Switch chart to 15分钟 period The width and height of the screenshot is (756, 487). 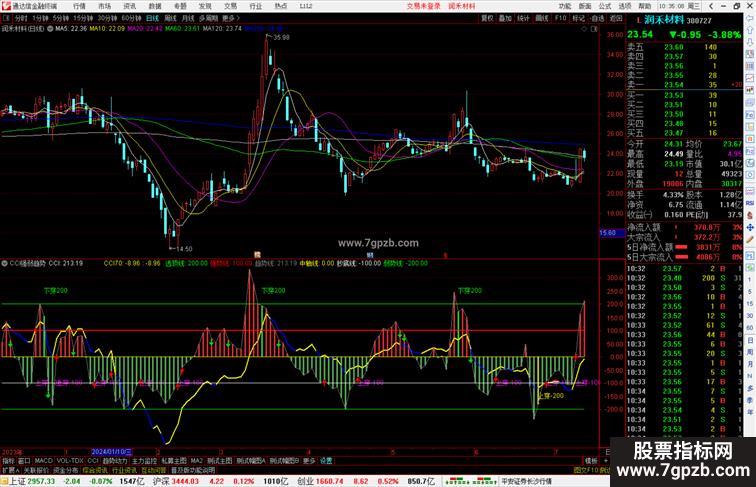pyautogui.click(x=83, y=18)
